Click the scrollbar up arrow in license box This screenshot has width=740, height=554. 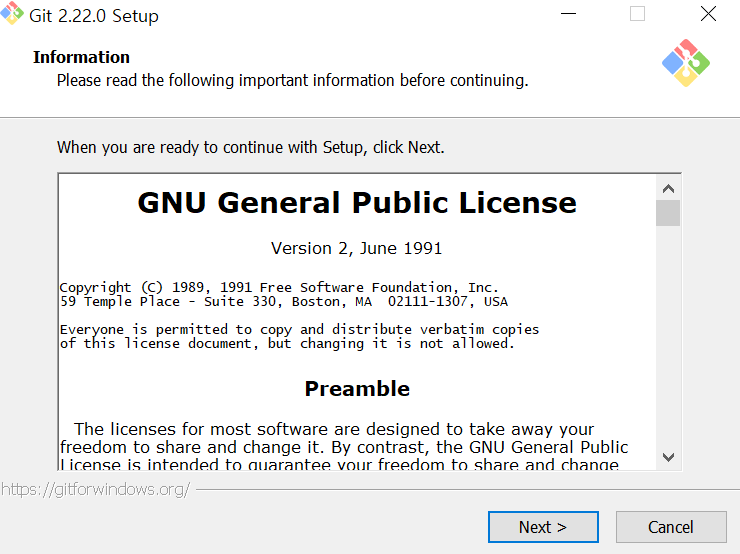point(668,189)
